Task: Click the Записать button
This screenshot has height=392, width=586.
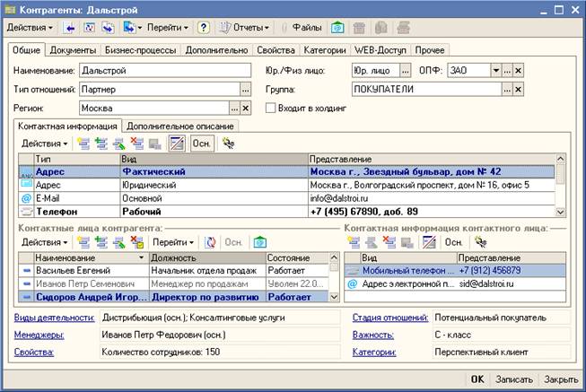Action: coord(514,379)
